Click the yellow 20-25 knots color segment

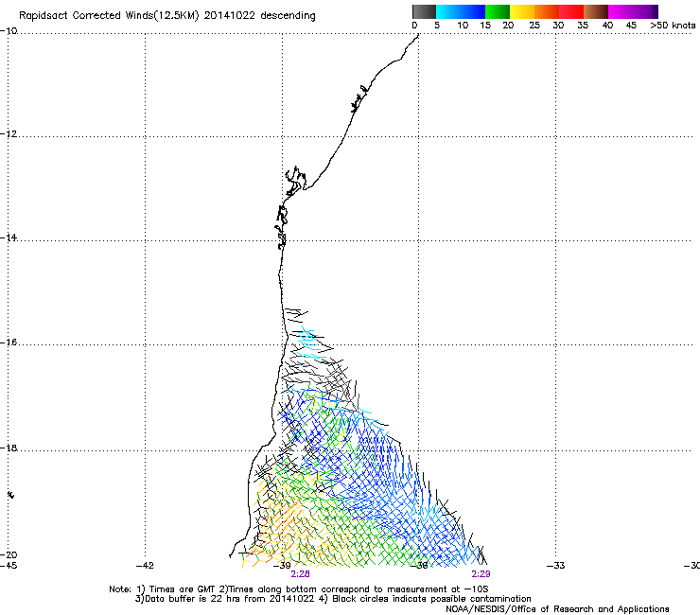pos(522,11)
